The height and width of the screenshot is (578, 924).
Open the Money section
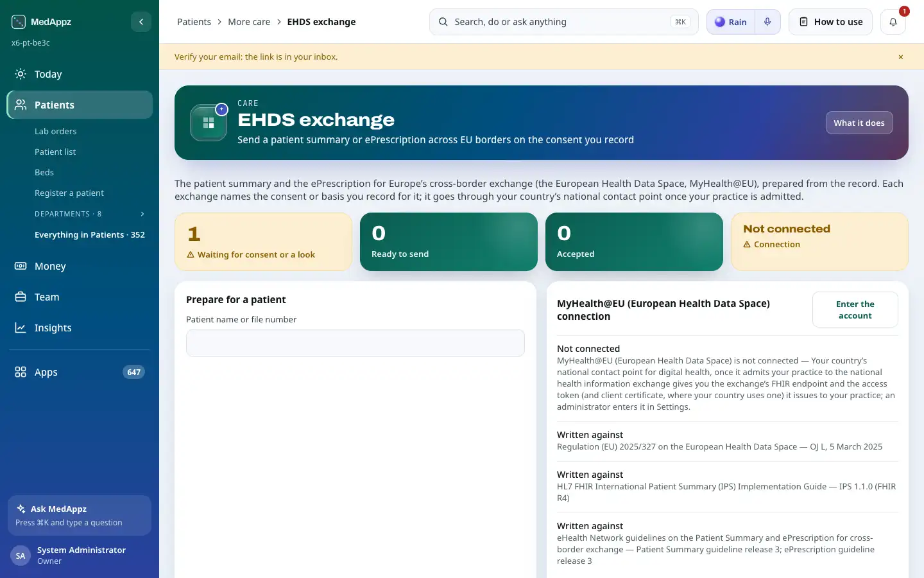80,266
